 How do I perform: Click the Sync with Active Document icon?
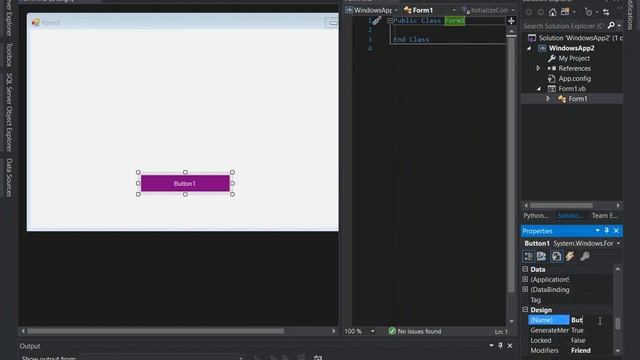coord(606,12)
